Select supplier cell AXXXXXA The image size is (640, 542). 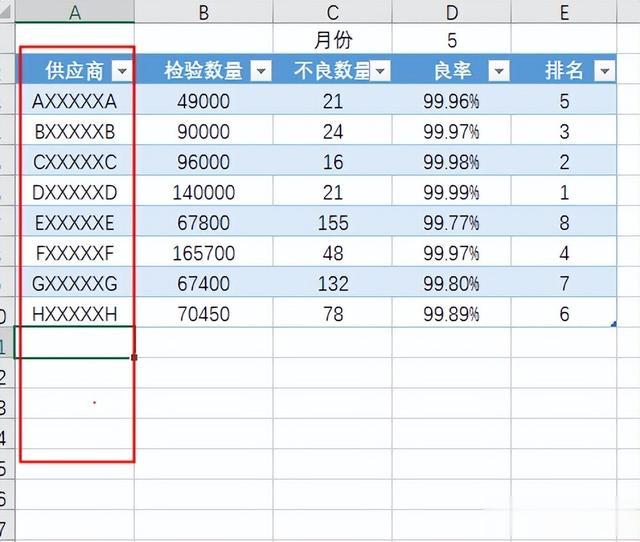point(75,100)
